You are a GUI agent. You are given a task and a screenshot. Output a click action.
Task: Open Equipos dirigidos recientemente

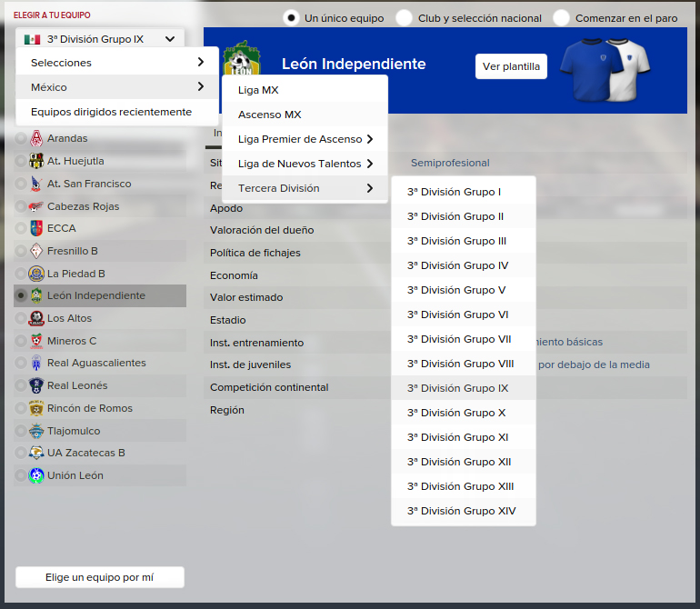coord(117,112)
